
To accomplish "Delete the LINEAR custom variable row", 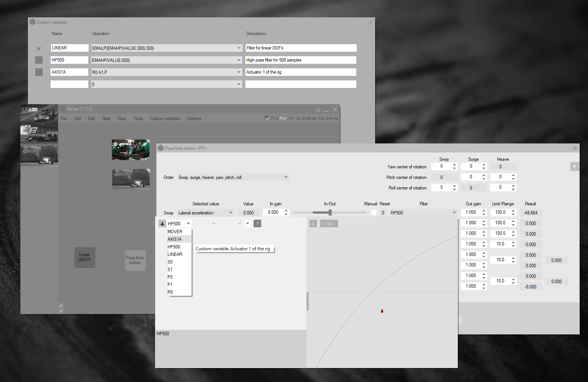I will [x=38, y=49].
